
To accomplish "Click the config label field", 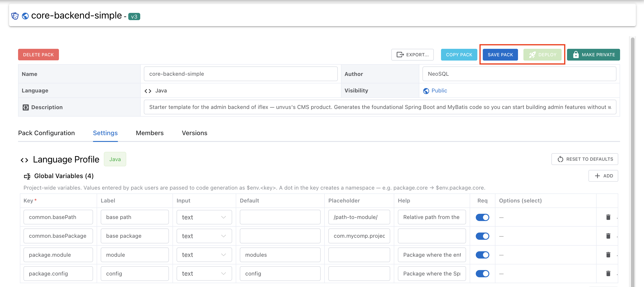I will 135,273.
